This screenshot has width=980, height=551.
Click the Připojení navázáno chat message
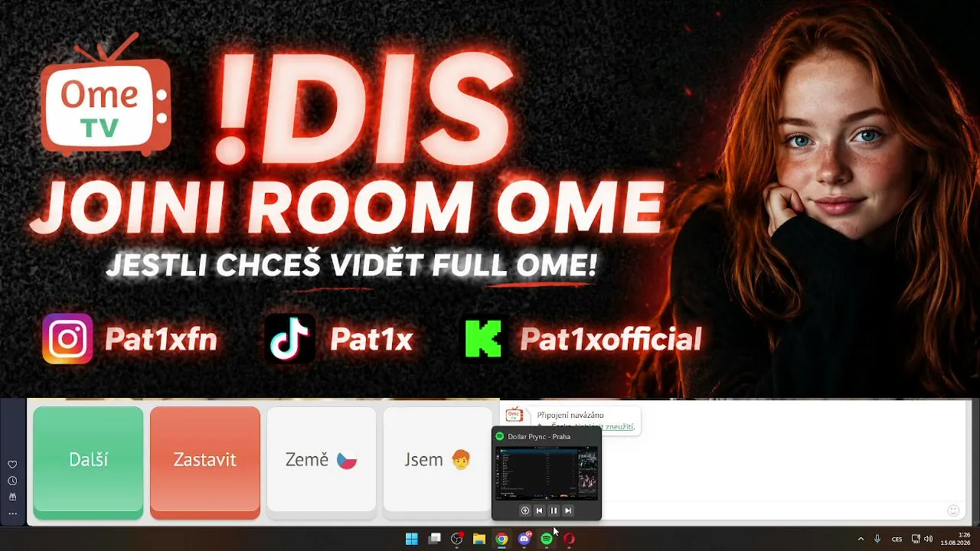pos(570,415)
